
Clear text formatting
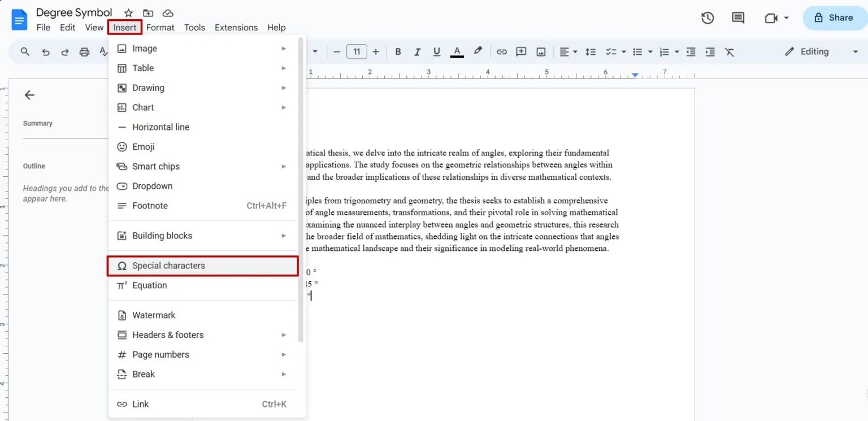tap(729, 51)
